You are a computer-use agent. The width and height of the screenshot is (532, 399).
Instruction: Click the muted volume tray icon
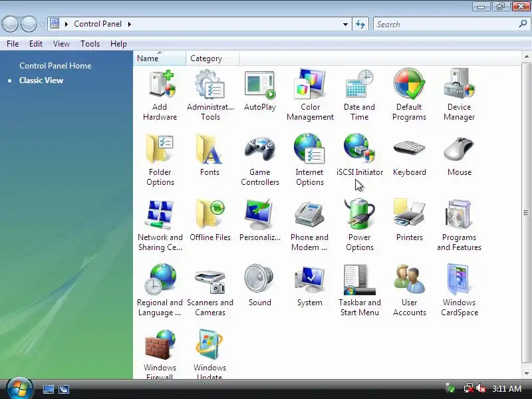click(481, 388)
